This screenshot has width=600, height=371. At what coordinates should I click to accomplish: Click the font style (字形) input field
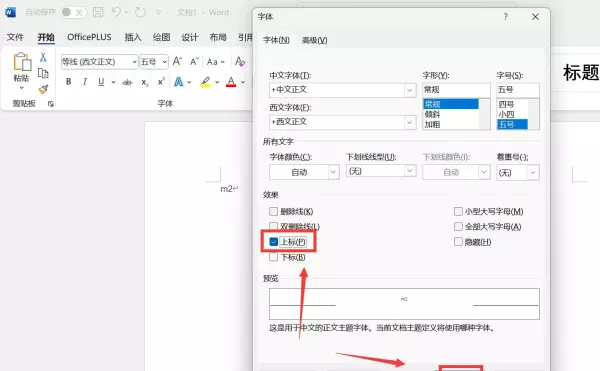456,90
